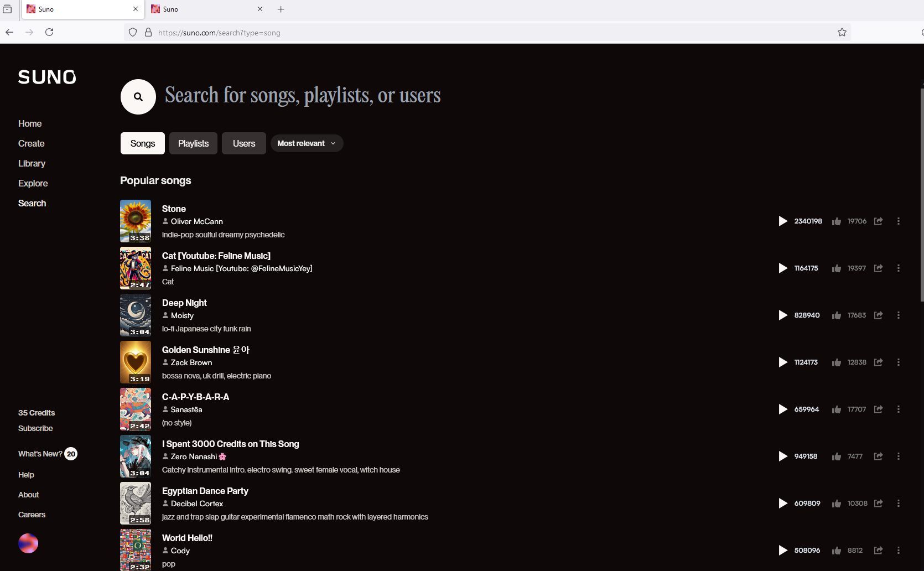Like the song C-A-P-Y-B-A-R-A
This screenshot has height=571, width=924.
coord(837,409)
